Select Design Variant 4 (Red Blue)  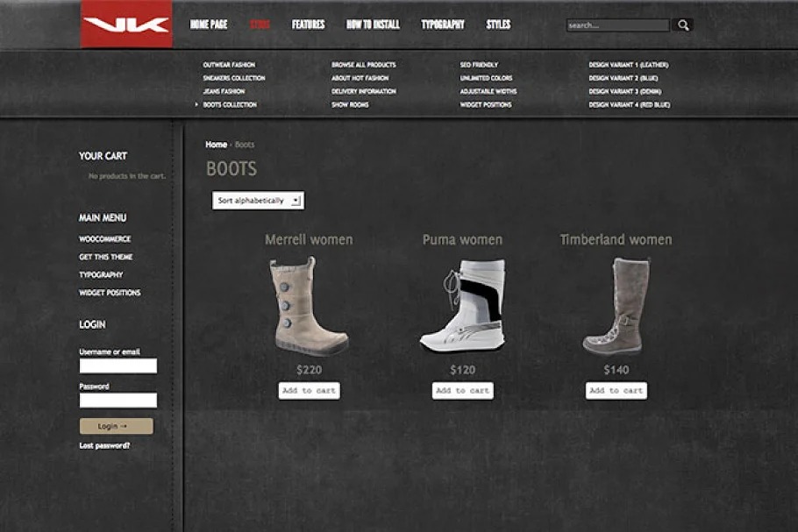629,105
